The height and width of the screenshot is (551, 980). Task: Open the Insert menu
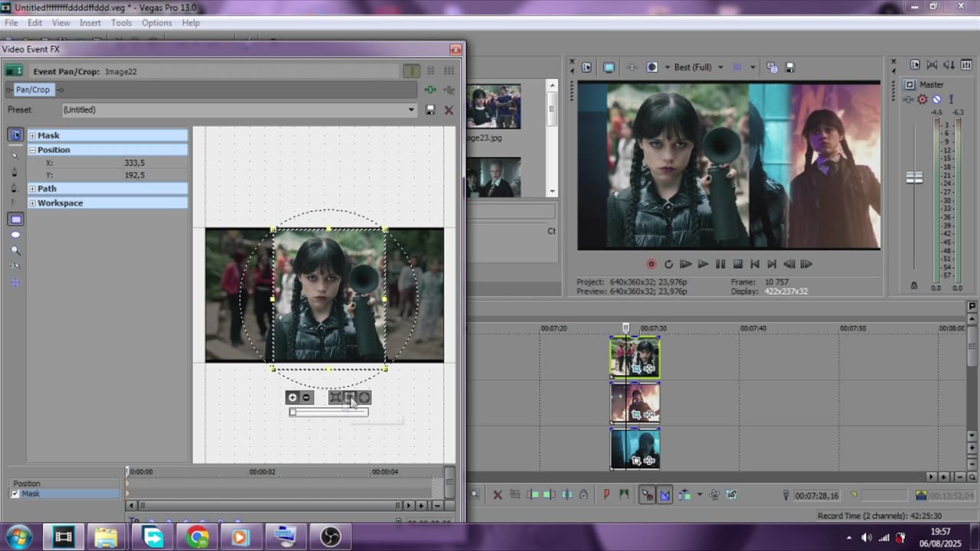pyautogui.click(x=90, y=23)
